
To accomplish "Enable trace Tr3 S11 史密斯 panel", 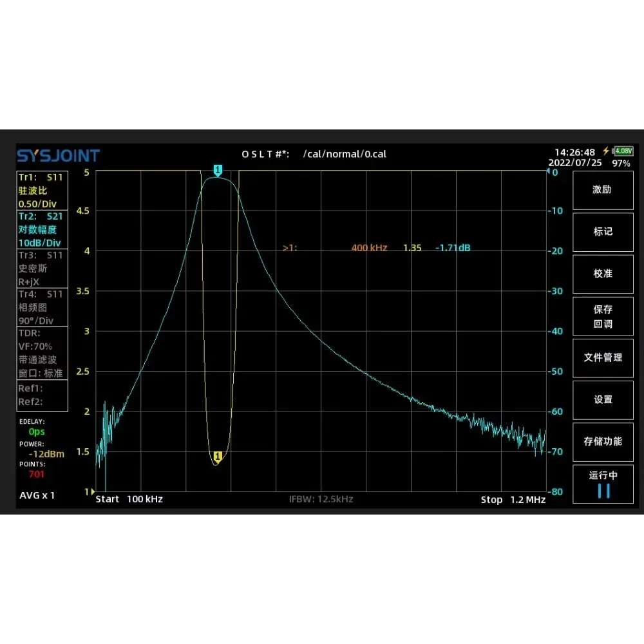I will [x=42, y=269].
